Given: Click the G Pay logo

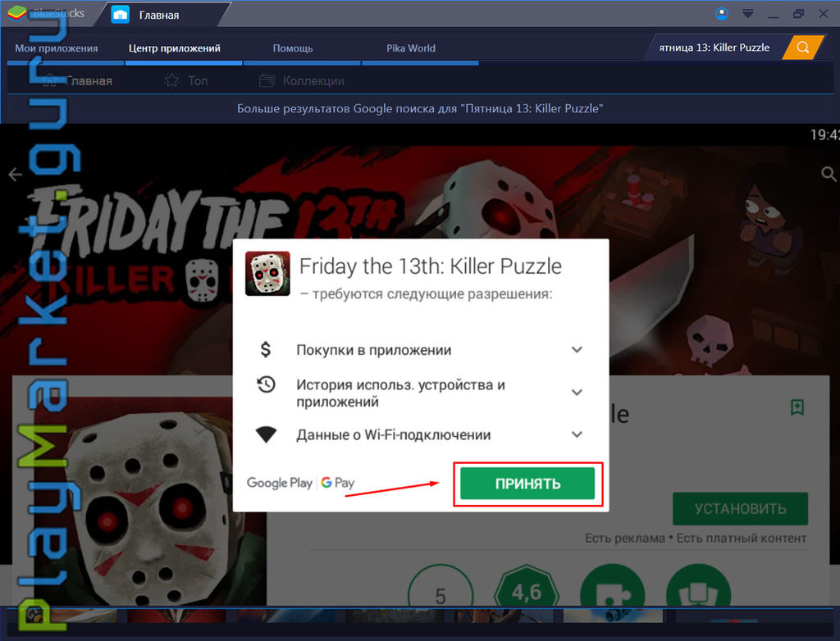Looking at the screenshot, I should 338,483.
